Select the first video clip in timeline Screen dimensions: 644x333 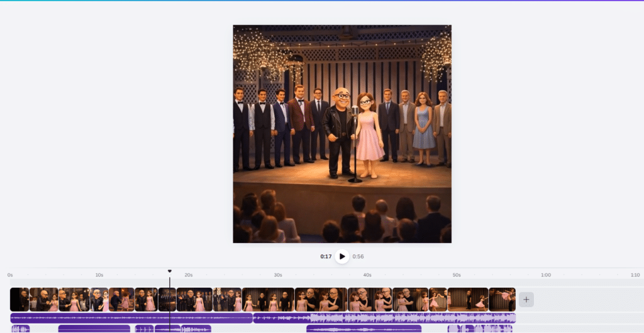[x=19, y=300]
